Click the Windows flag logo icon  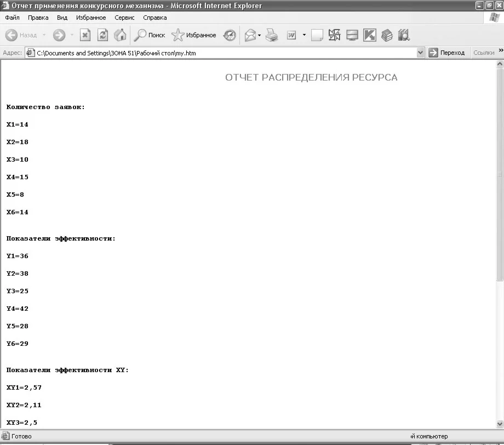[x=494, y=18]
